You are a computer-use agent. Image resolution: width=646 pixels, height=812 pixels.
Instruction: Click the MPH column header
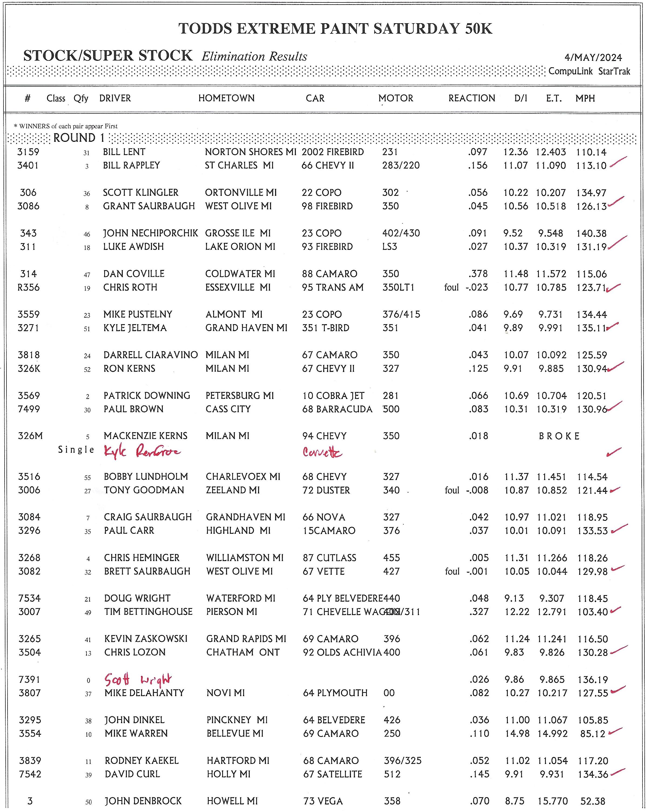(585, 99)
